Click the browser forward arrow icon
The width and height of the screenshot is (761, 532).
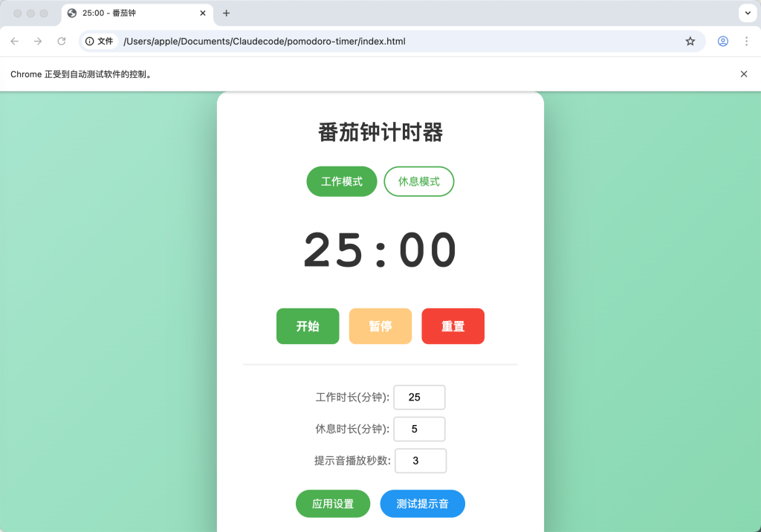[38, 42]
